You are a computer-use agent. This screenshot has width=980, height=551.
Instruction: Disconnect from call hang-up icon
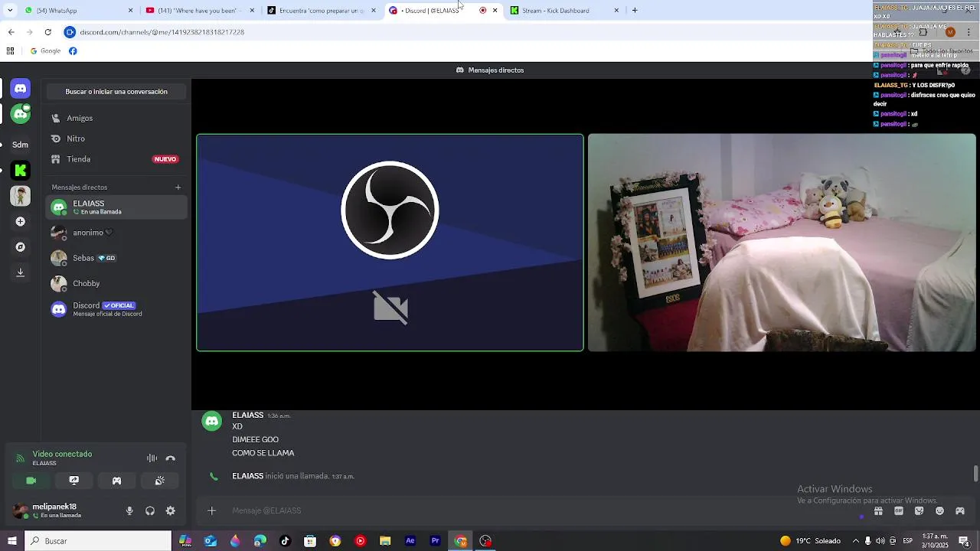pyautogui.click(x=171, y=458)
